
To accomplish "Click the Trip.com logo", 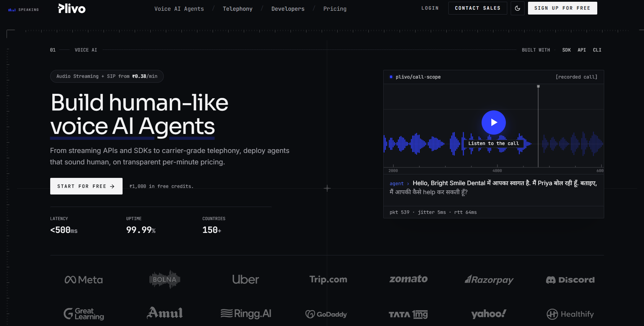I will point(328,279).
